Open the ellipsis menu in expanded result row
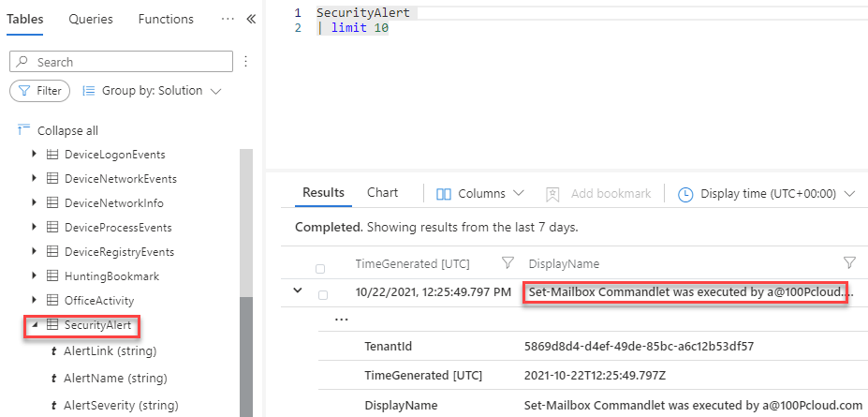Image resolution: width=868 pixels, height=417 pixels. click(x=341, y=319)
